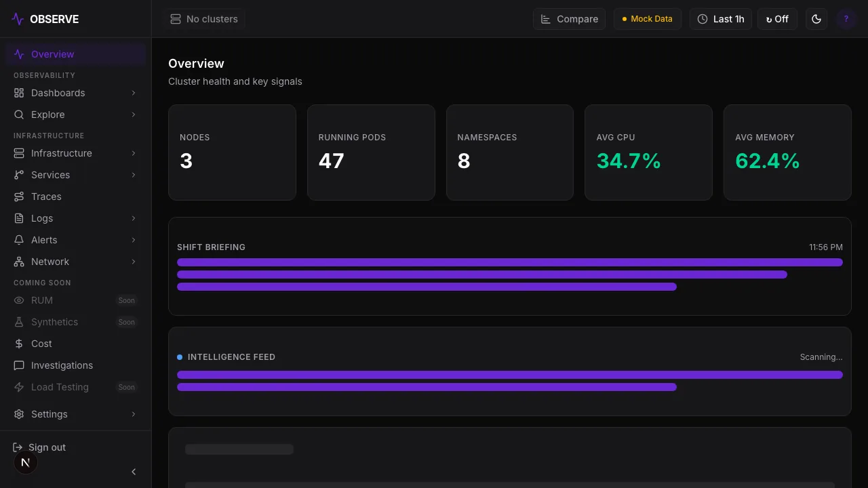Open the Traces page label
The height and width of the screenshot is (488, 868).
[46, 197]
